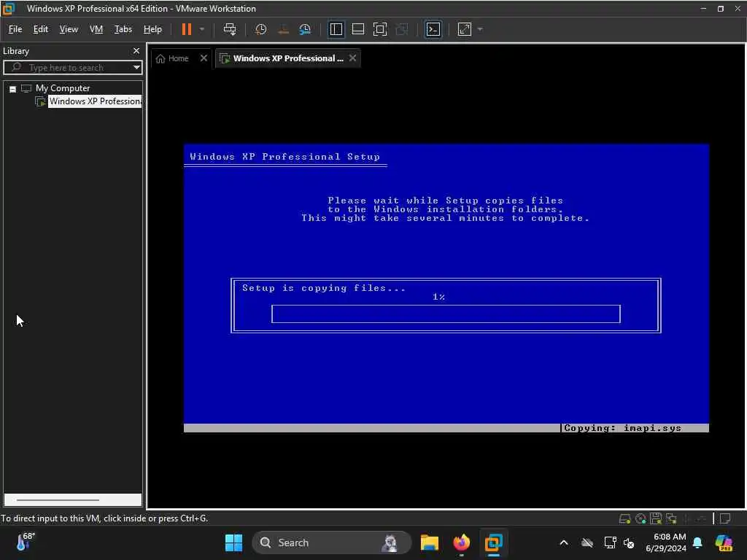The width and height of the screenshot is (747, 560).
Task: Open the View menu
Action: pyautogui.click(x=69, y=29)
